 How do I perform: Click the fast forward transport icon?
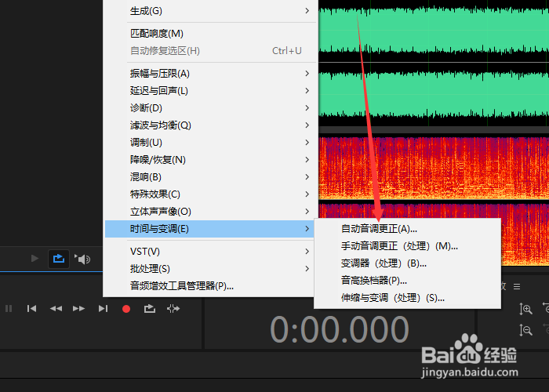[x=78, y=308]
